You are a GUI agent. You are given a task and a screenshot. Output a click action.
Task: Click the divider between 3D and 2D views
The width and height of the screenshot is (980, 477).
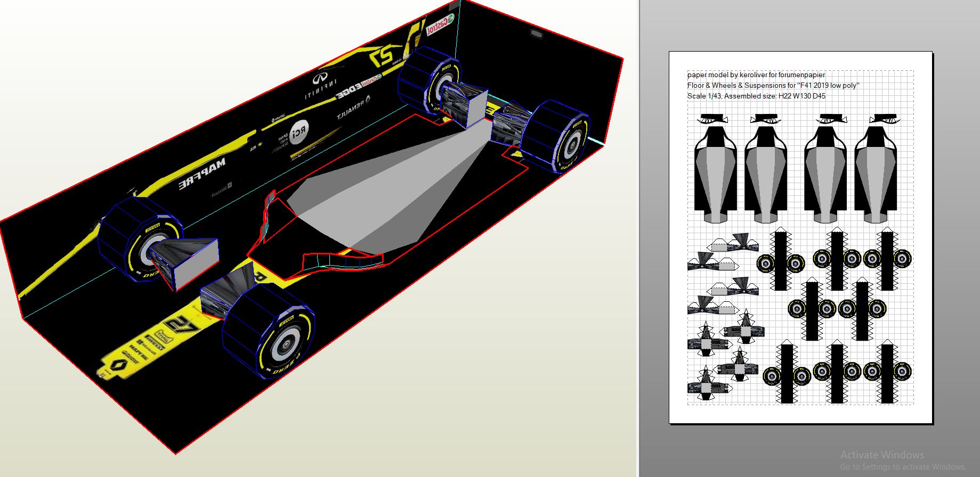(638, 238)
